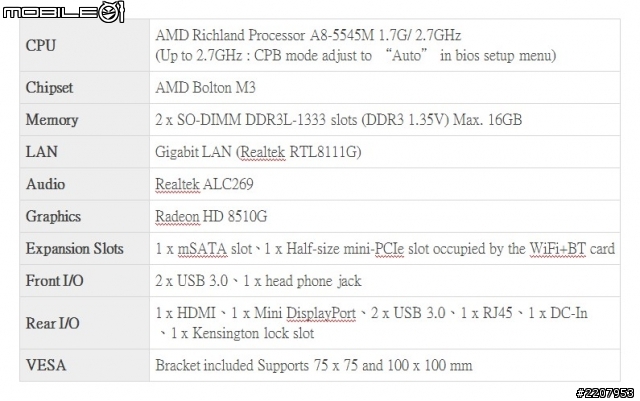Image resolution: width=640 pixels, height=401 pixels.
Task: Click the #2207953 image ID watermark
Action: pyautogui.click(x=604, y=393)
